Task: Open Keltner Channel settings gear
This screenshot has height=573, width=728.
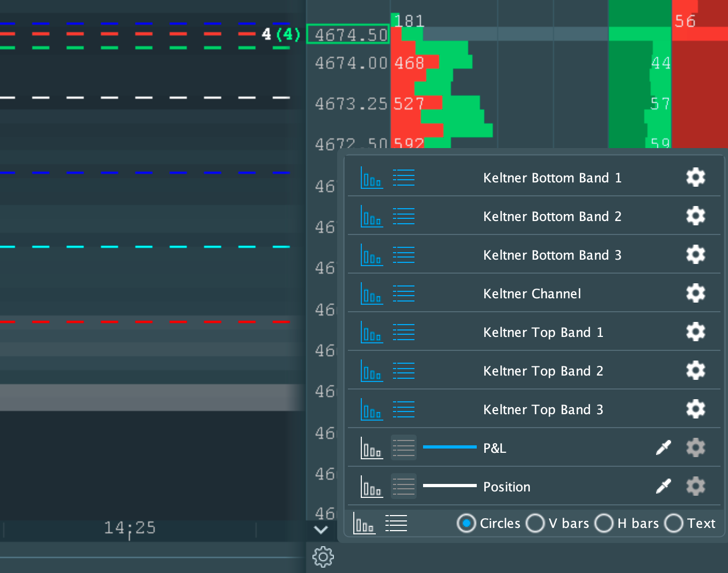Action: coord(695,293)
